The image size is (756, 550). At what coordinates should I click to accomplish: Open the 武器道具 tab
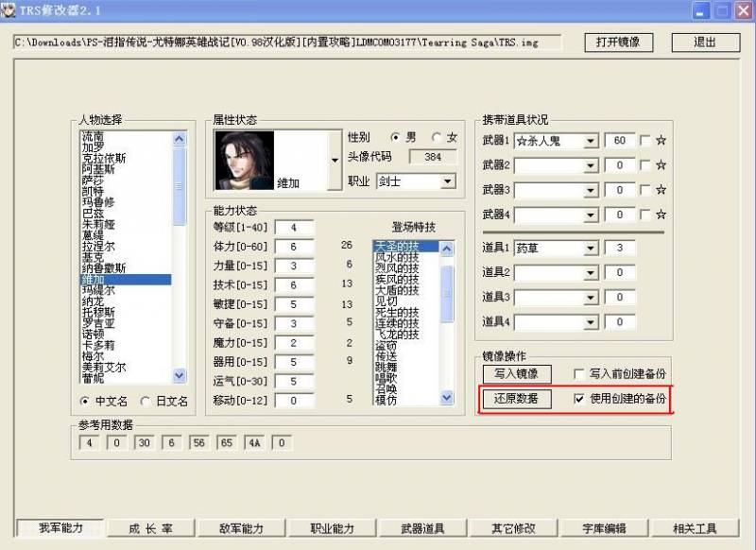(422, 528)
